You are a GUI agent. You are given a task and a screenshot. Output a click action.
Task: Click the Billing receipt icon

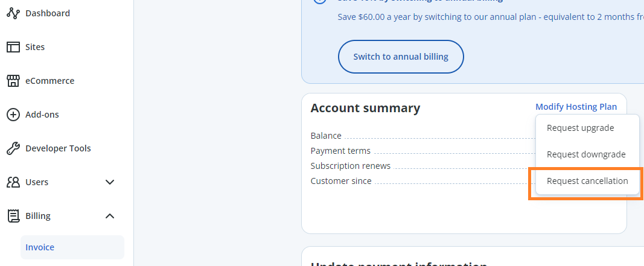[13, 216]
